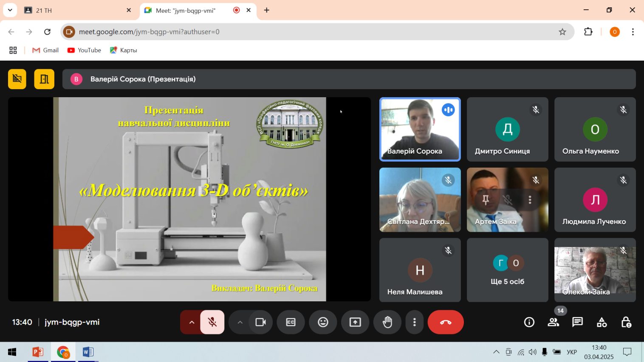
Task: Open the activities shapes icon
Action: click(602, 322)
